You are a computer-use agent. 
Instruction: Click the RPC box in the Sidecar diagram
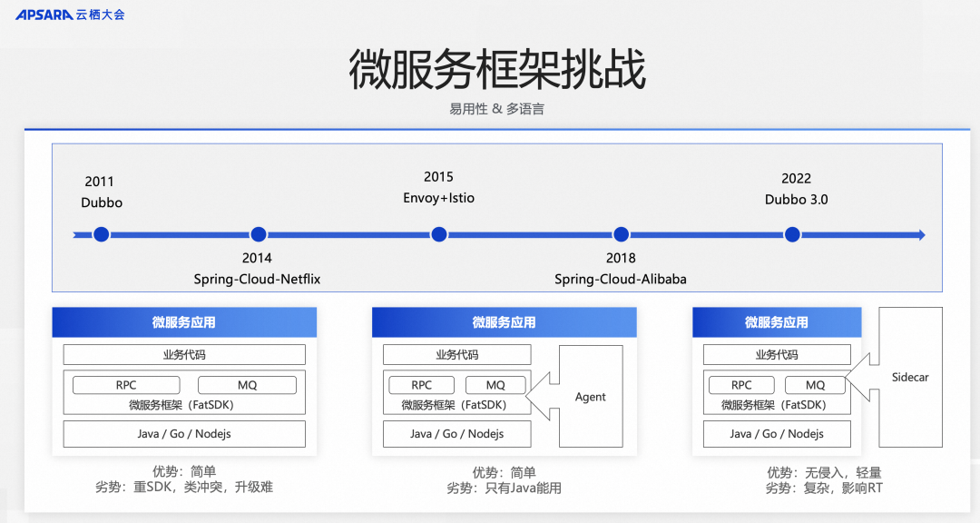coord(741,385)
